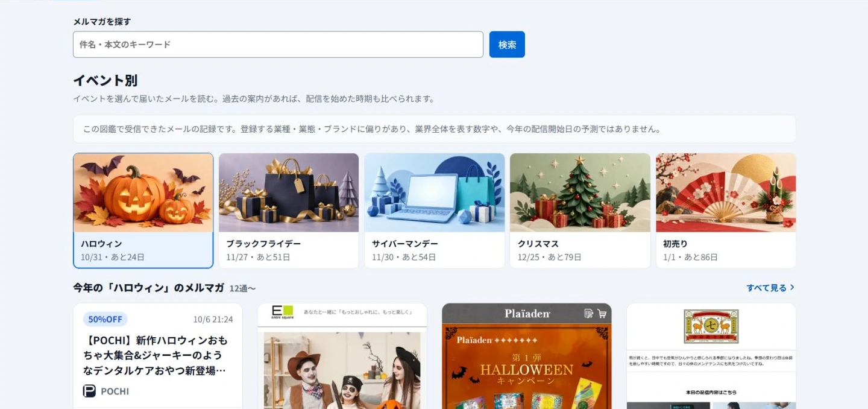Click the Plaiaden cart icon
This screenshot has height=409, width=868.
pyautogui.click(x=602, y=314)
